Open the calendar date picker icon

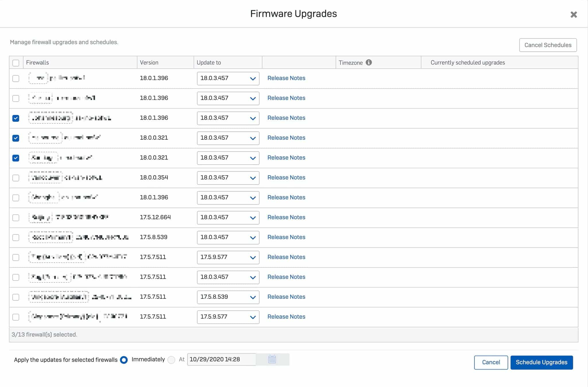click(272, 359)
